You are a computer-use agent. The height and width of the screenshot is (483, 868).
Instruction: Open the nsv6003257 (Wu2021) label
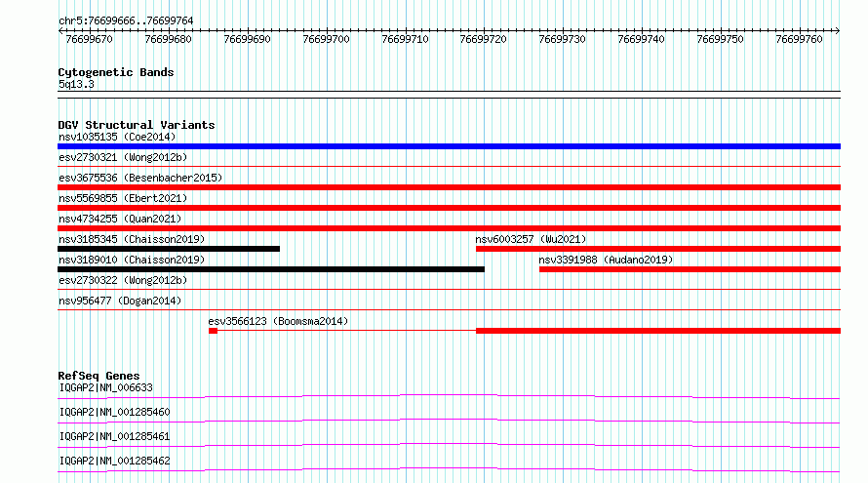(531, 239)
